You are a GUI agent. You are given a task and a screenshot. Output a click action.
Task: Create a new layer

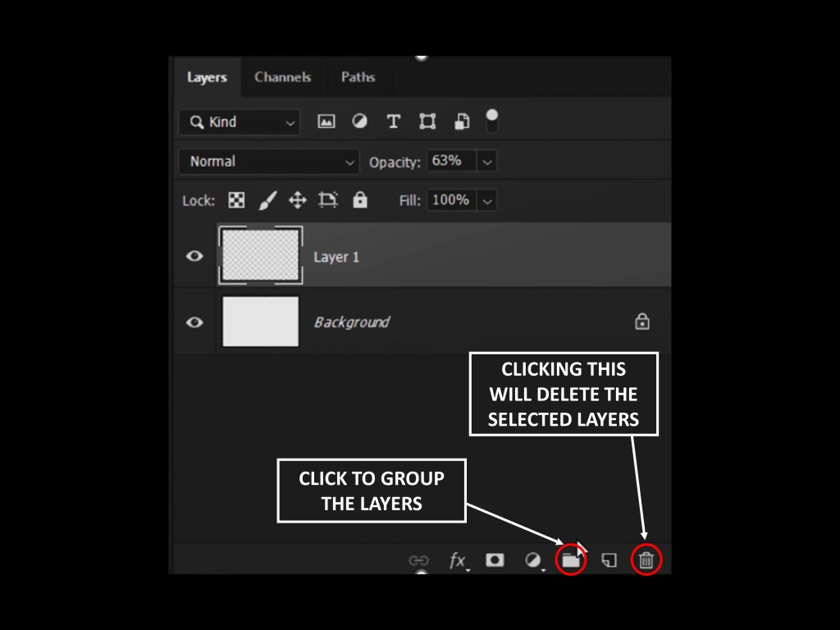click(x=609, y=560)
